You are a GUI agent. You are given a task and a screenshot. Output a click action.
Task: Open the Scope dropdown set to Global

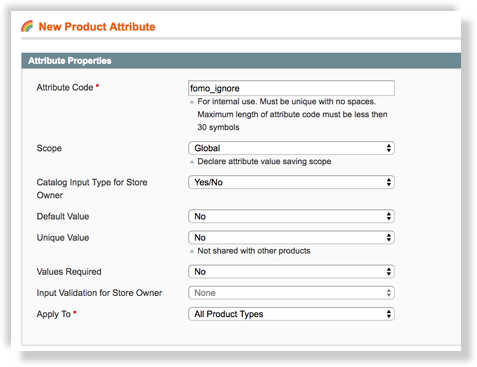(x=291, y=148)
